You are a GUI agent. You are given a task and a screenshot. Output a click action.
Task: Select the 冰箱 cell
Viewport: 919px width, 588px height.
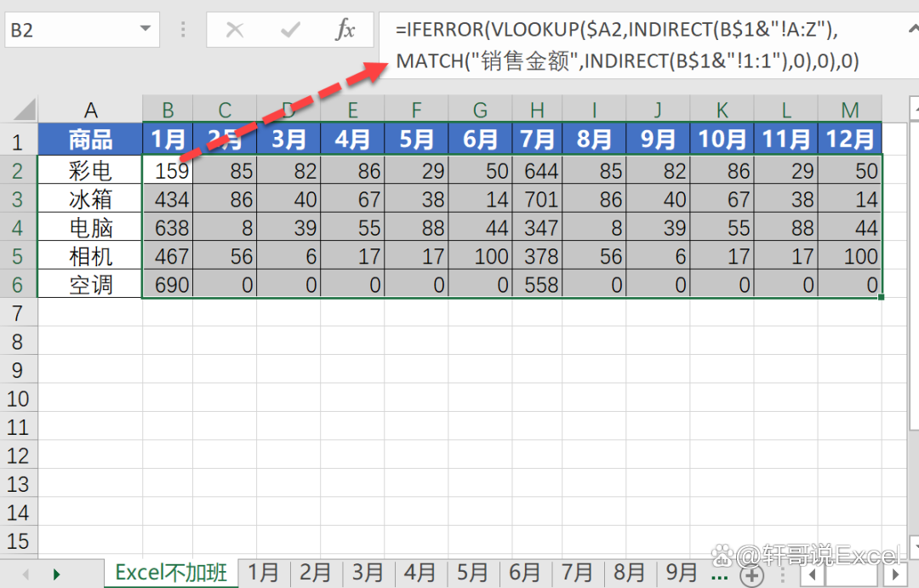90,199
